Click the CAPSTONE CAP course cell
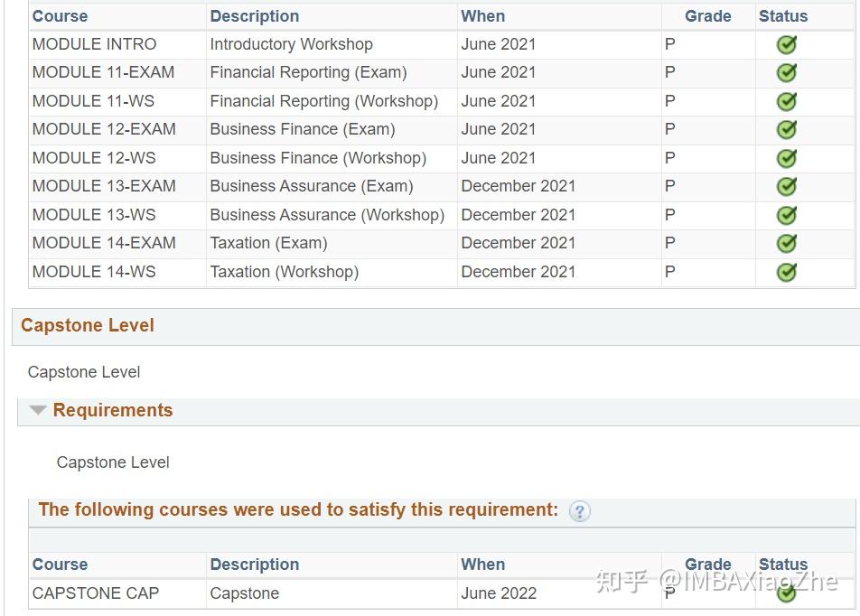This screenshot has width=860, height=616. point(95,593)
